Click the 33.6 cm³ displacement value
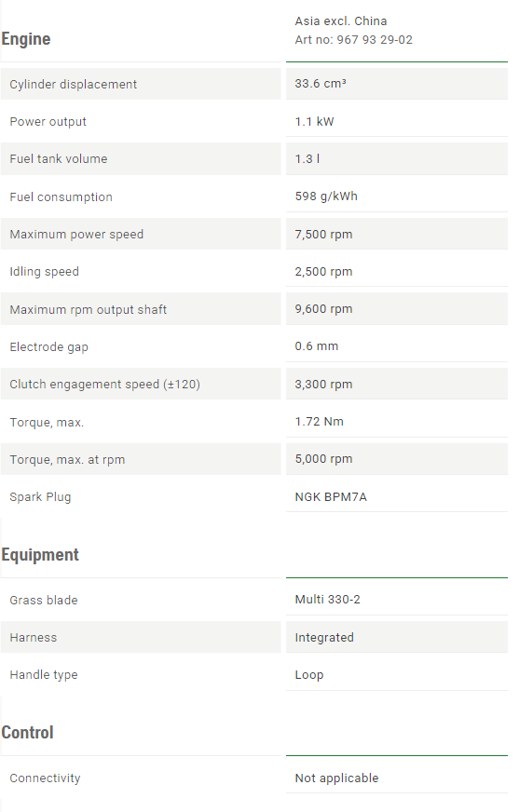The width and height of the screenshot is (519, 812). click(321, 84)
